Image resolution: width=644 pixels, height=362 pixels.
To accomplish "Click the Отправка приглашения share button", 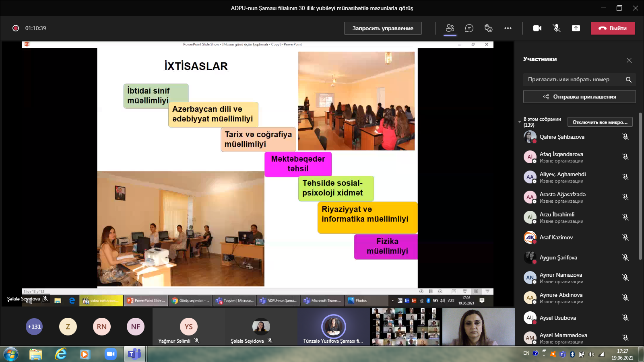I will tap(579, 97).
